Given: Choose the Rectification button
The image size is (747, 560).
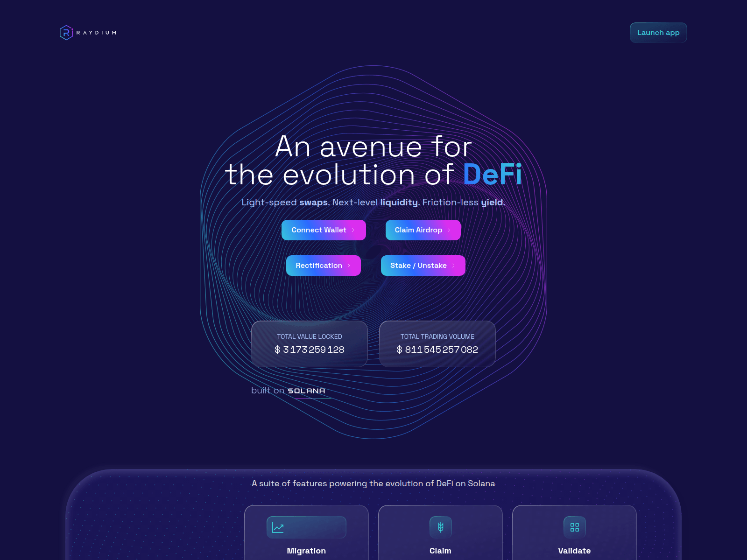Looking at the screenshot, I should click(324, 266).
